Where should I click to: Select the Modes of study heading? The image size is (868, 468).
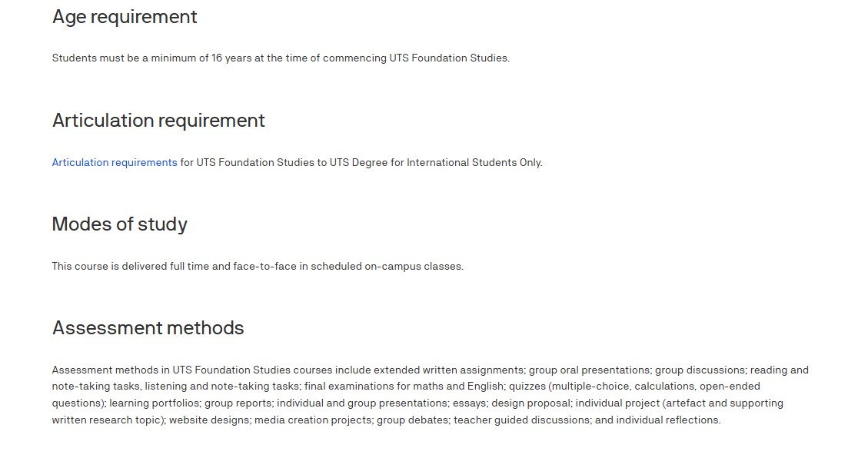point(120,224)
